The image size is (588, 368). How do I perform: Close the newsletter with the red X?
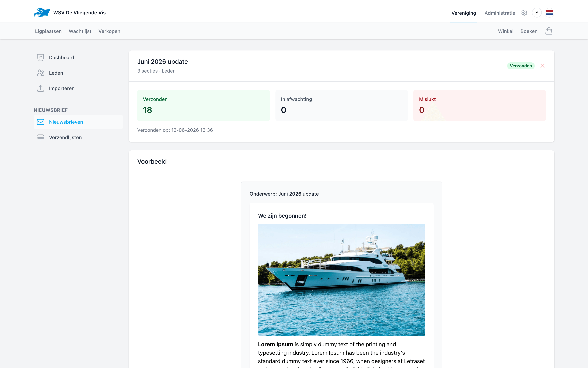tap(542, 66)
